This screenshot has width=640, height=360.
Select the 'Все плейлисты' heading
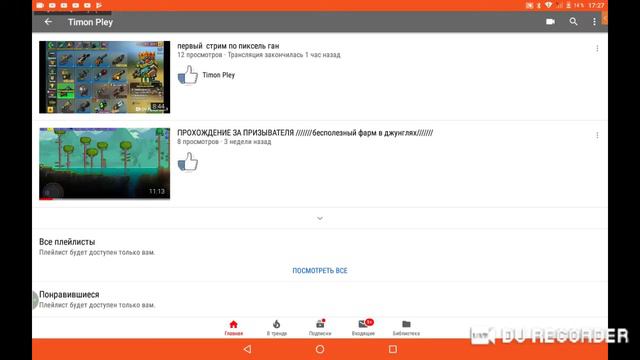[67, 242]
